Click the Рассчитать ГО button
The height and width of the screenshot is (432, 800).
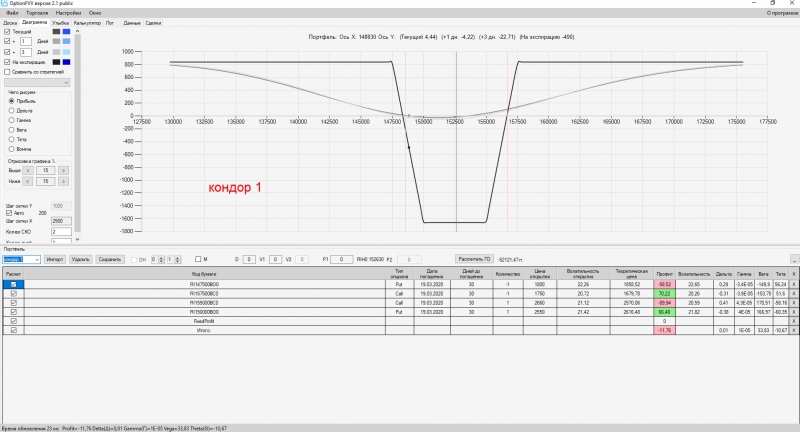[x=474, y=259]
